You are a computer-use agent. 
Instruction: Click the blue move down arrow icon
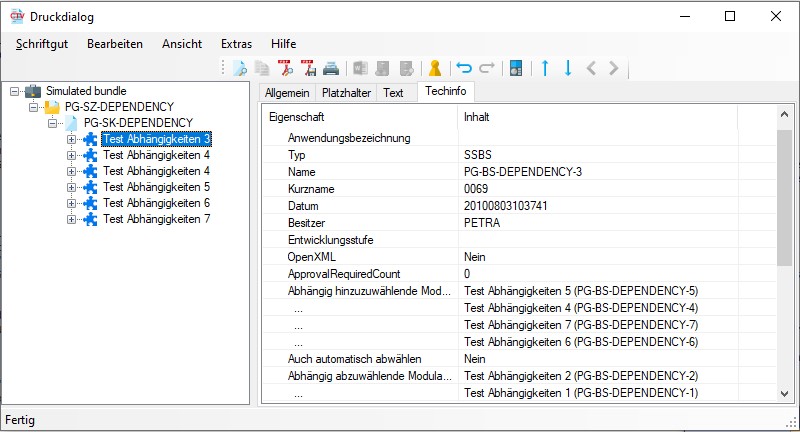pyautogui.click(x=568, y=69)
